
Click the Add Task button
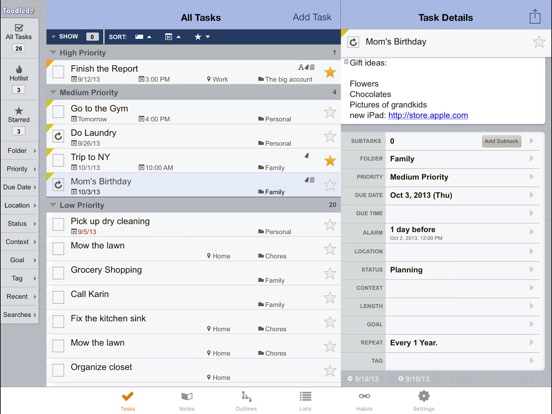point(312,17)
